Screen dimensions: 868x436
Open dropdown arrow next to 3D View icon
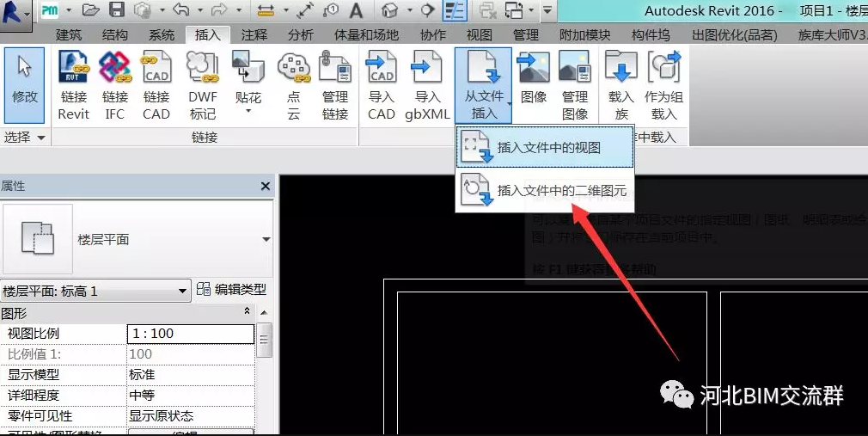point(410,10)
